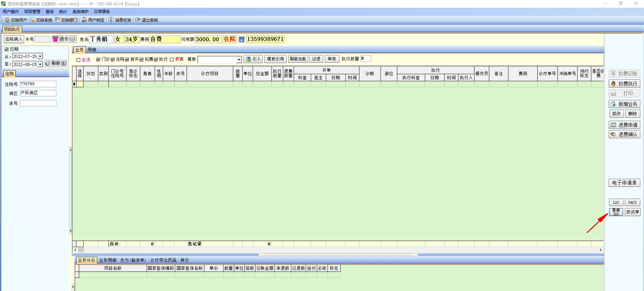Select the 业务 tab
Screen dimensions: 644x291
(80, 50)
